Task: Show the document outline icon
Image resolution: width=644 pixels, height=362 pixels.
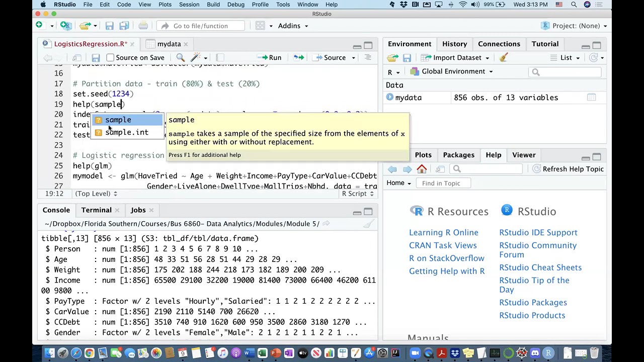Action: click(x=368, y=58)
